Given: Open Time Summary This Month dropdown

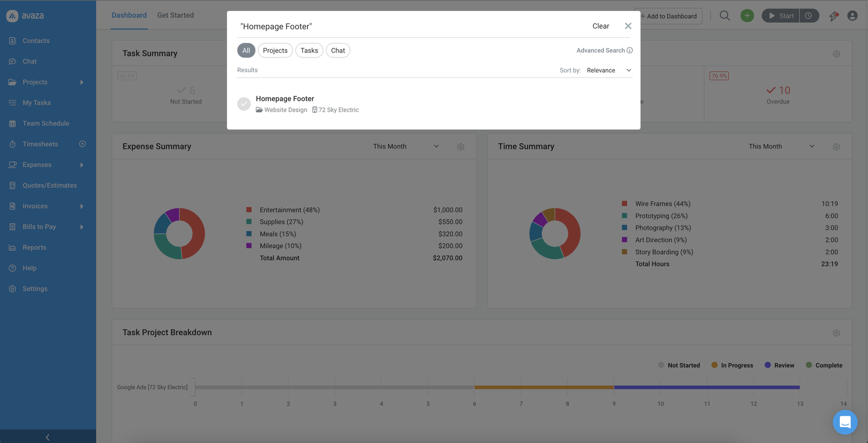Looking at the screenshot, I should point(781,146).
